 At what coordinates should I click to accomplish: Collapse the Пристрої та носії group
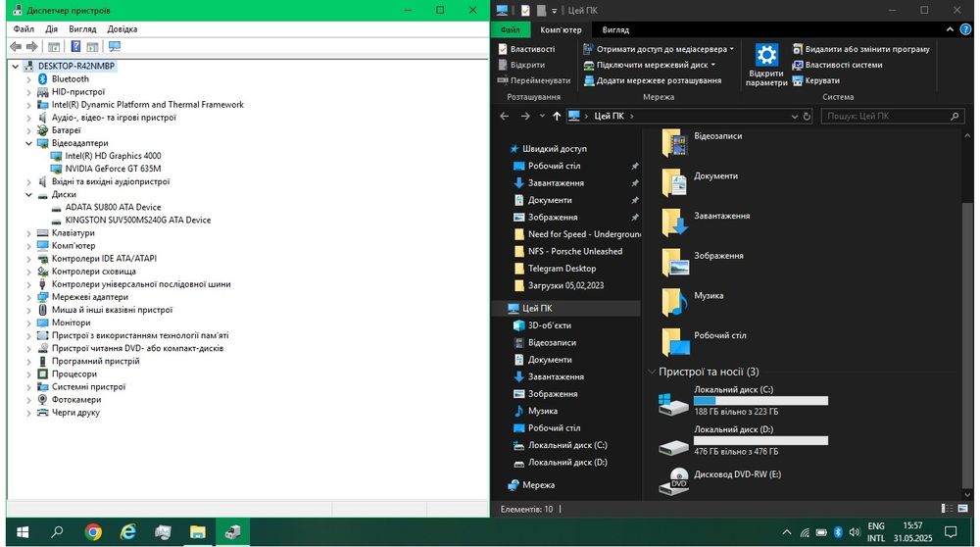click(x=652, y=372)
